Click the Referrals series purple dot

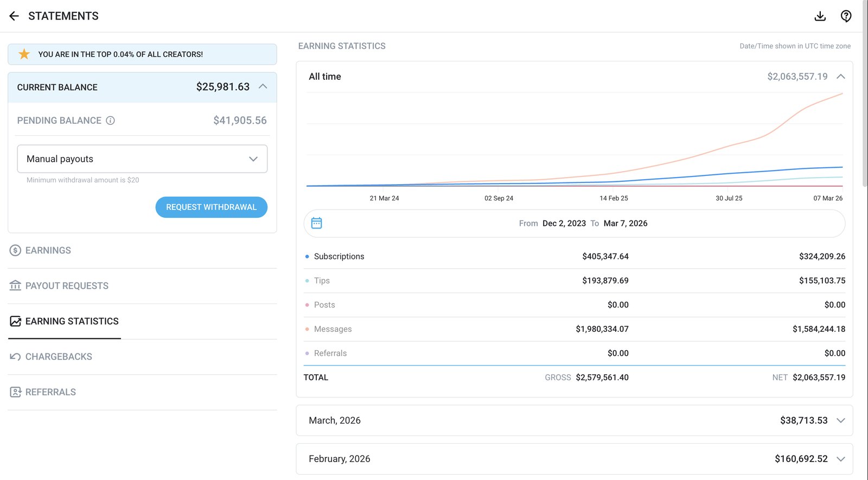307,353
